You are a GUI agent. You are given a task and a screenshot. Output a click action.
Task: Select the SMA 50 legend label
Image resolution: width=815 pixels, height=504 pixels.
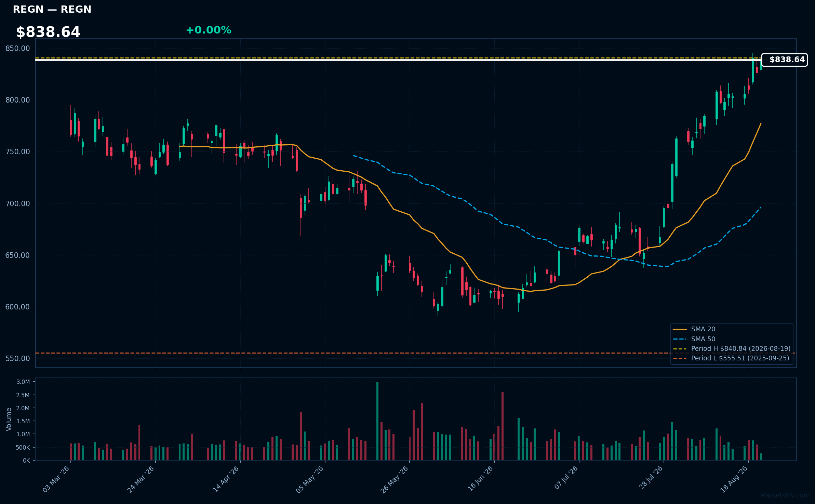tap(703, 339)
